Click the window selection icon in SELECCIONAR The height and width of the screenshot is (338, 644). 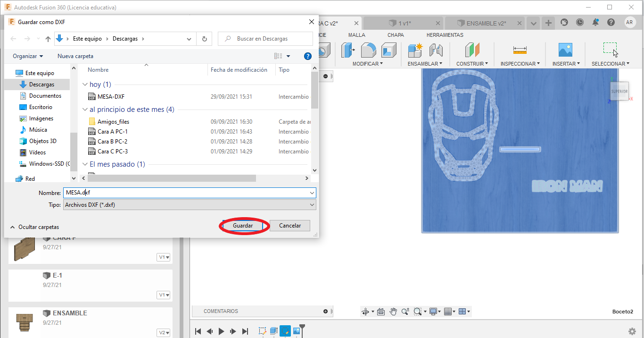coord(610,49)
